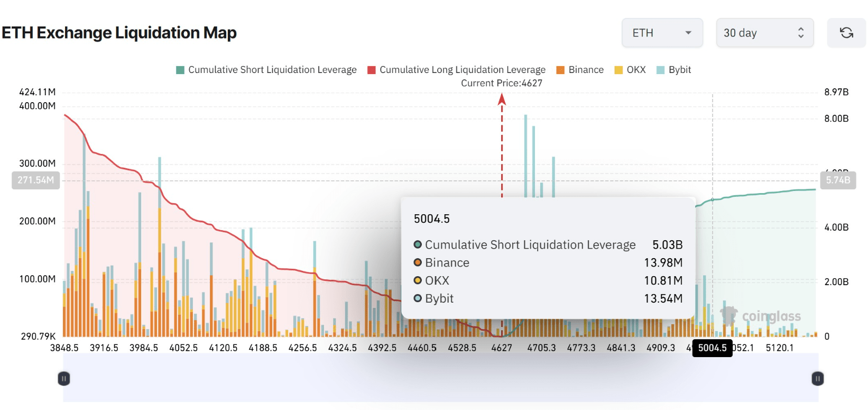Hide the OKX series via legend

pyautogui.click(x=630, y=70)
